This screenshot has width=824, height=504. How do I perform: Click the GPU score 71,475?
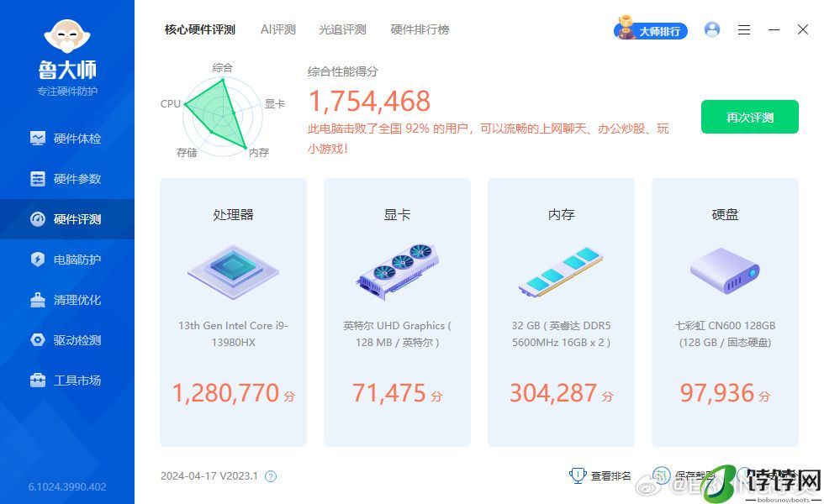(x=388, y=393)
